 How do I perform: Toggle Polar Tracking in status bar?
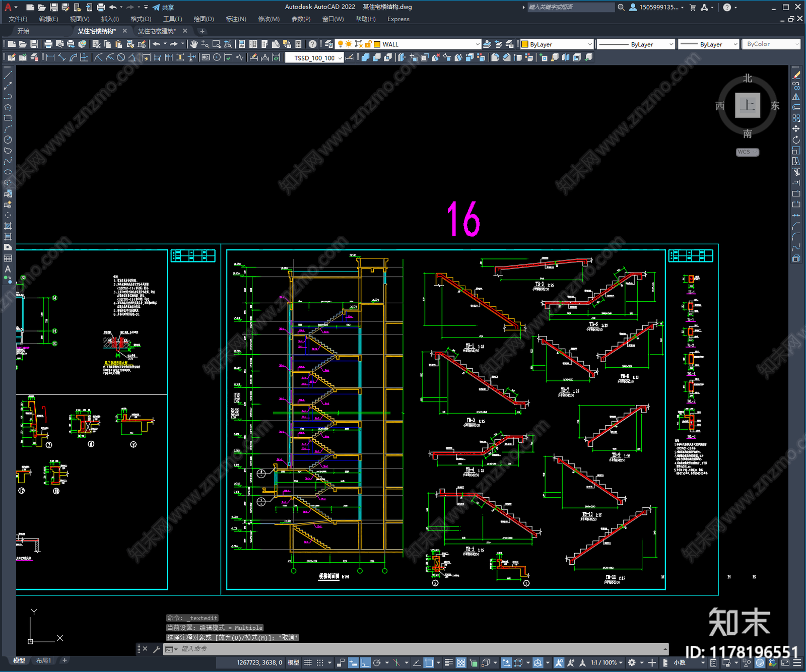(377, 662)
